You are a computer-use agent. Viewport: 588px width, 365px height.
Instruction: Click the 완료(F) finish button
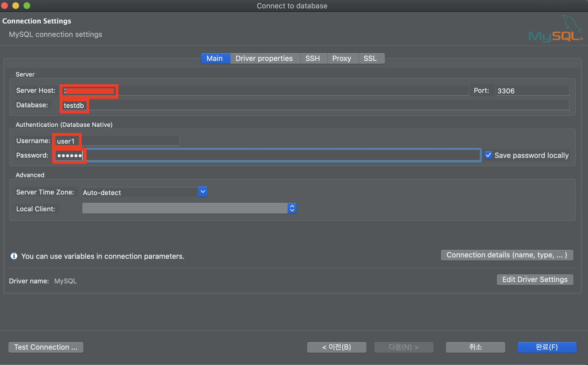[x=547, y=347]
